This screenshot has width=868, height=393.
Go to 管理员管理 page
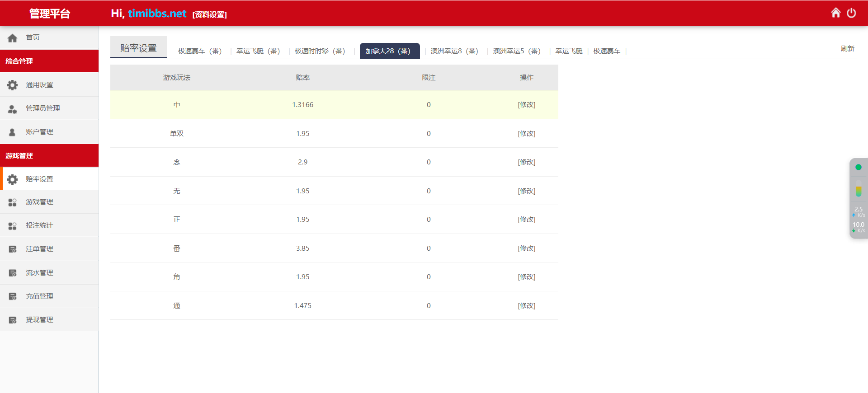click(x=49, y=108)
